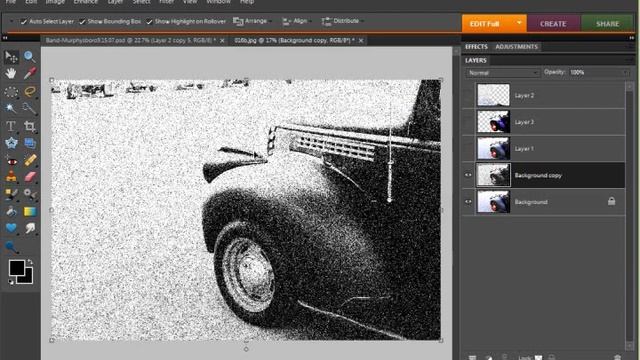
Task: Reset to default black and white colors
Action: click(11, 282)
